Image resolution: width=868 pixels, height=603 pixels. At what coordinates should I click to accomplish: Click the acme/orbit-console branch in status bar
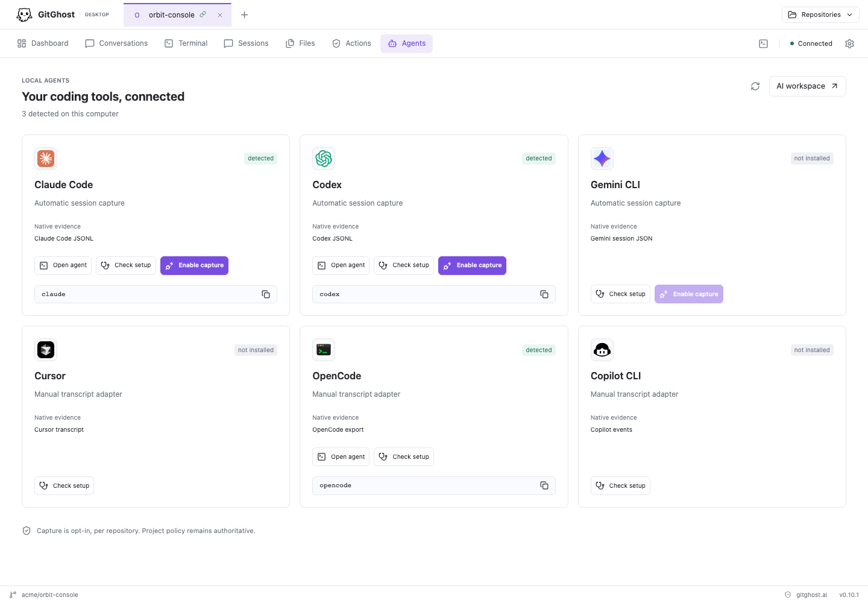[x=44, y=595]
